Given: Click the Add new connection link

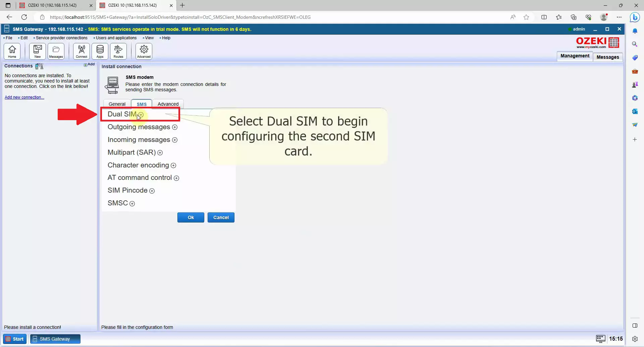Looking at the screenshot, I should 24,97.
